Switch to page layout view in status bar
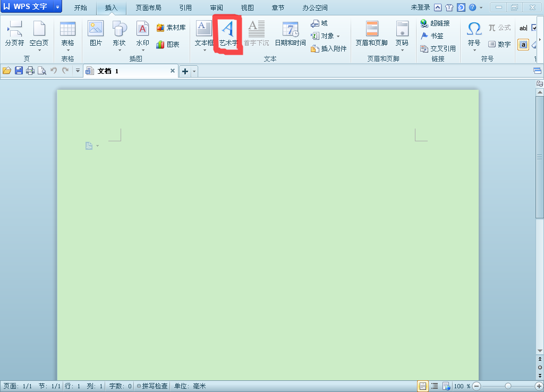The width and height of the screenshot is (544, 392). (x=422, y=386)
